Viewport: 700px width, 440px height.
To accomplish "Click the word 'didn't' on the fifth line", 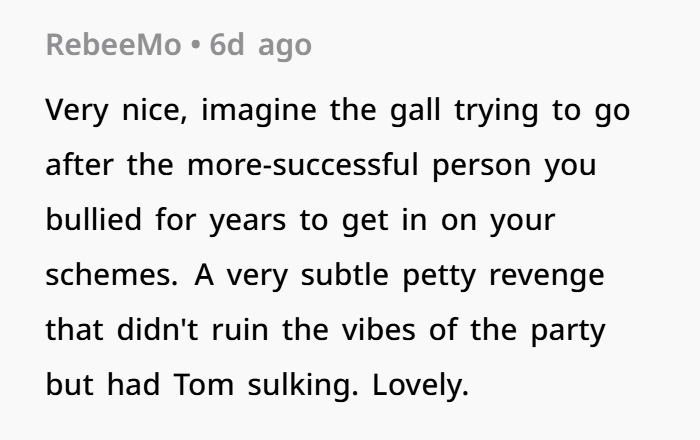I will [158, 330].
